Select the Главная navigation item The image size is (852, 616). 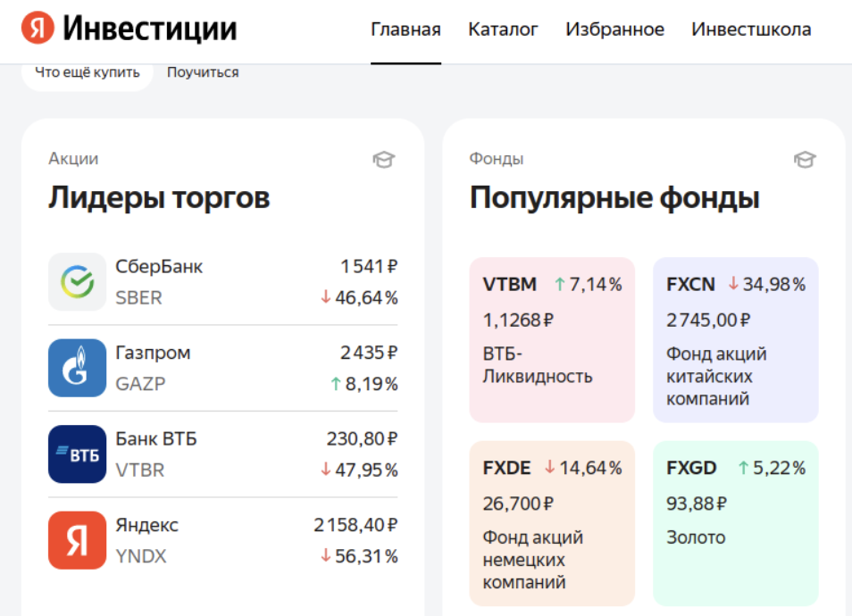405,29
